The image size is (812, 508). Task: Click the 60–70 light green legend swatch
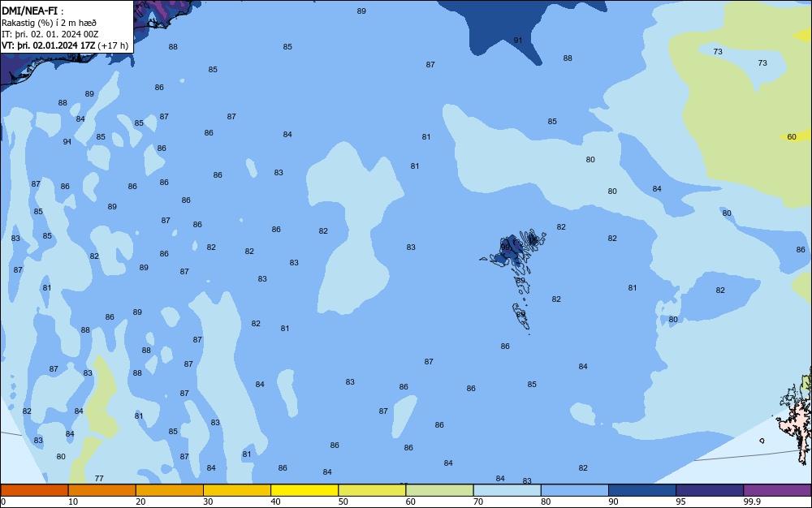tap(439, 490)
